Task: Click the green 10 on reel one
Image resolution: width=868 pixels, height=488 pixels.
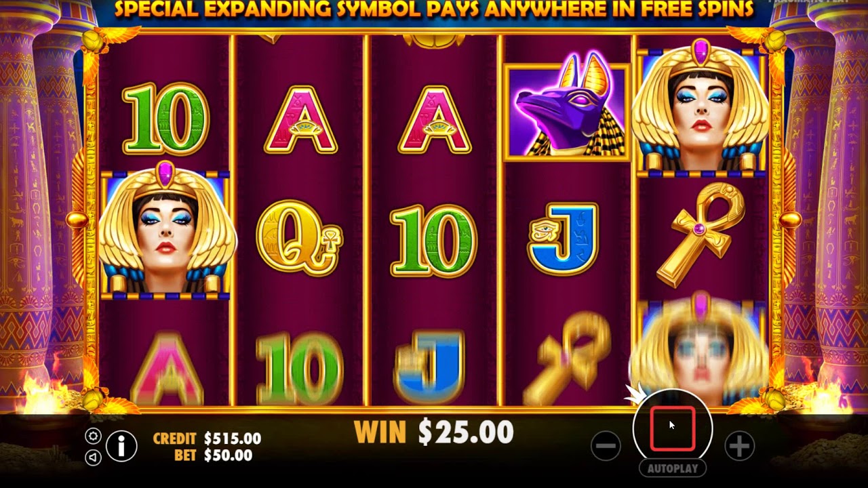Action: pos(165,119)
